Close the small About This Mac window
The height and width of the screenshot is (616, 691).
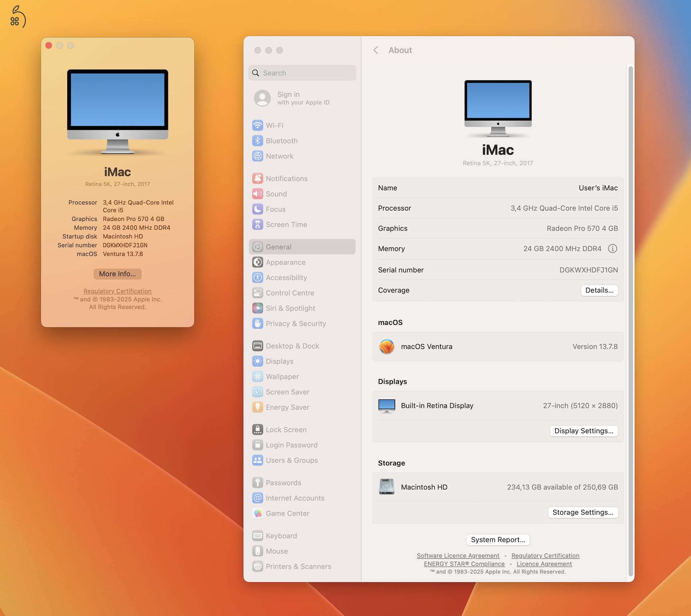click(x=49, y=45)
